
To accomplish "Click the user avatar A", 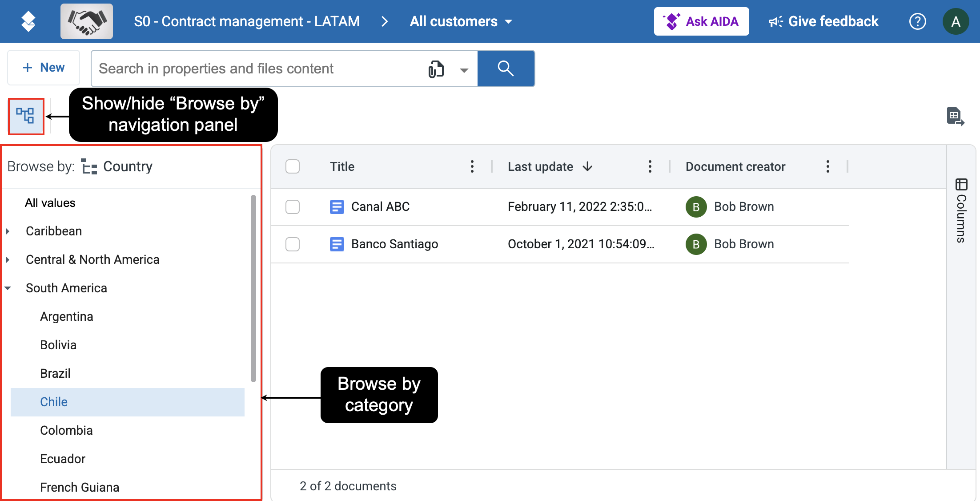I will [956, 21].
